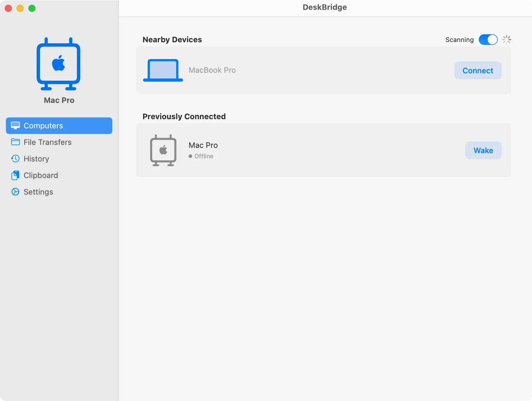The width and height of the screenshot is (532, 401).
Task: Click the Nearby Devices heading
Action: click(172, 40)
